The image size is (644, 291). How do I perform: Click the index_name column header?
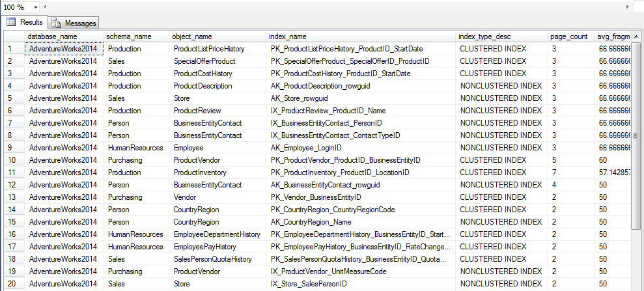tap(361, 36)
